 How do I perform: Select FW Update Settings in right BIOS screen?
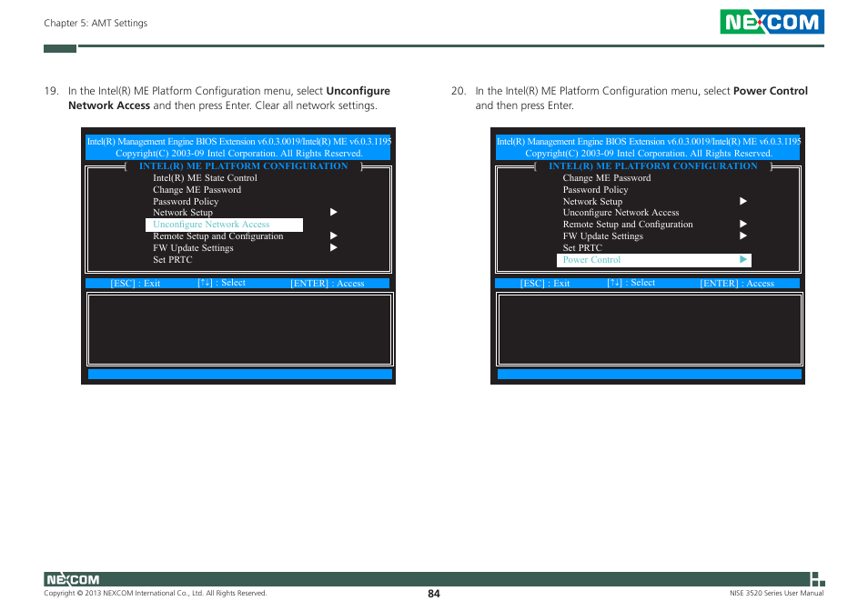603,236
